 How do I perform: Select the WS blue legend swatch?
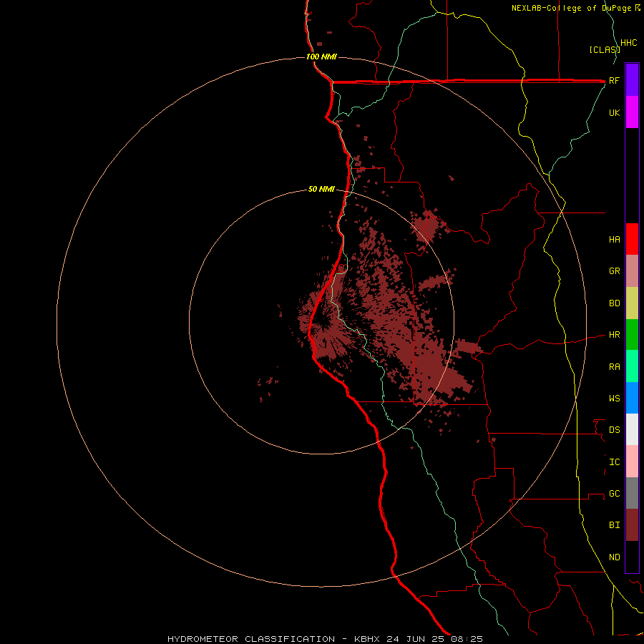coord(632,398)
